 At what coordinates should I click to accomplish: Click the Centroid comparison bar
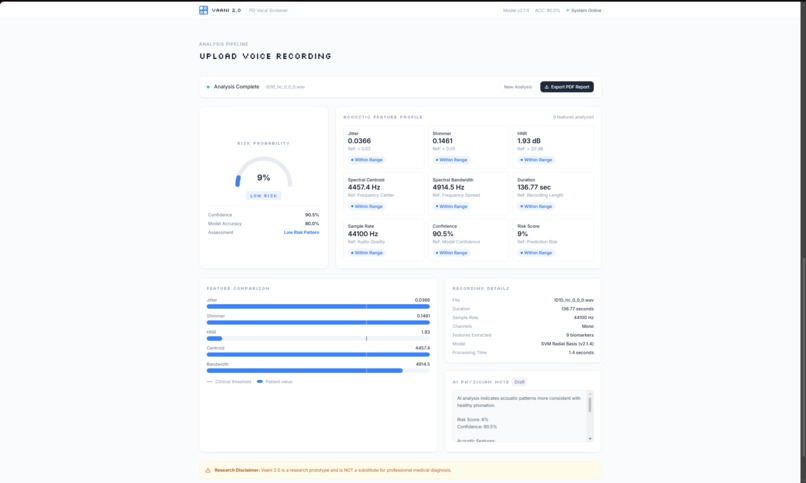point(318,355)
